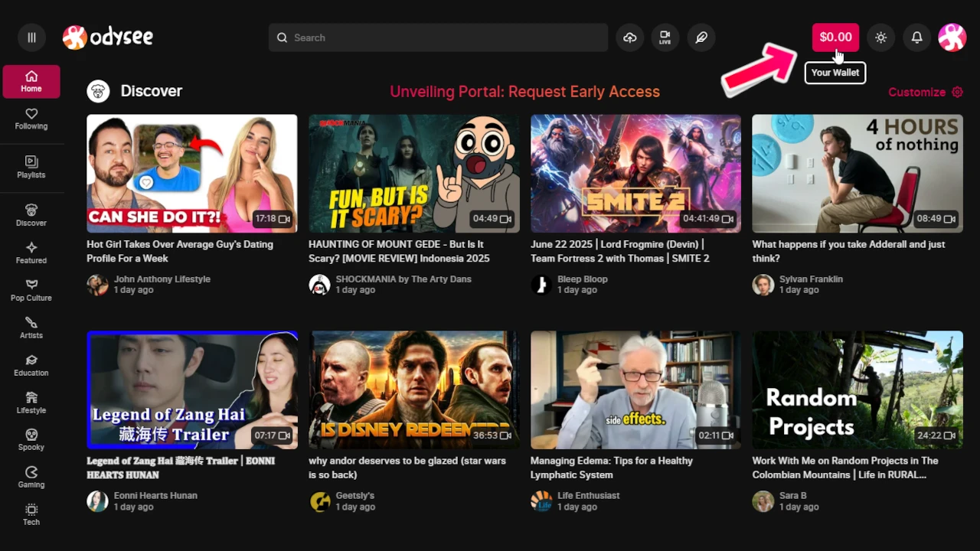The width and height of the screenshot is (980, 551).
Task: Open Sylvan Franklin channel name
Action: point(811,279)
